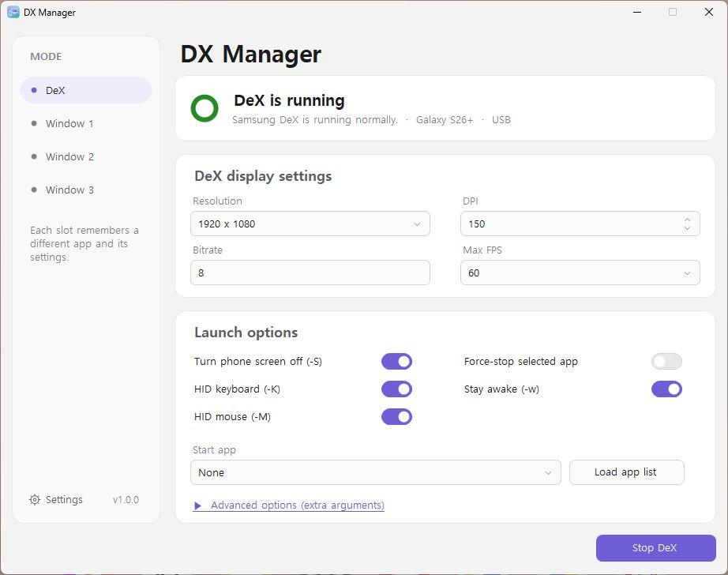The image size is (728, 575).
Task: Select the DeX mode in sidebar
Action: pyautogui.click(x=86, y=90)
